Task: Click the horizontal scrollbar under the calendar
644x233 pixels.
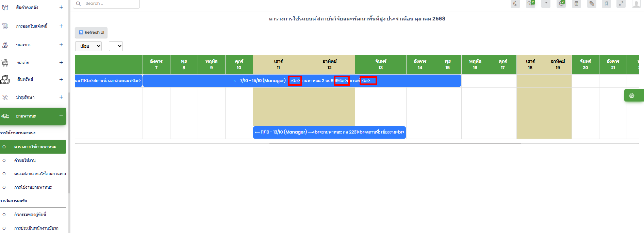Action: tap(395, 143)
